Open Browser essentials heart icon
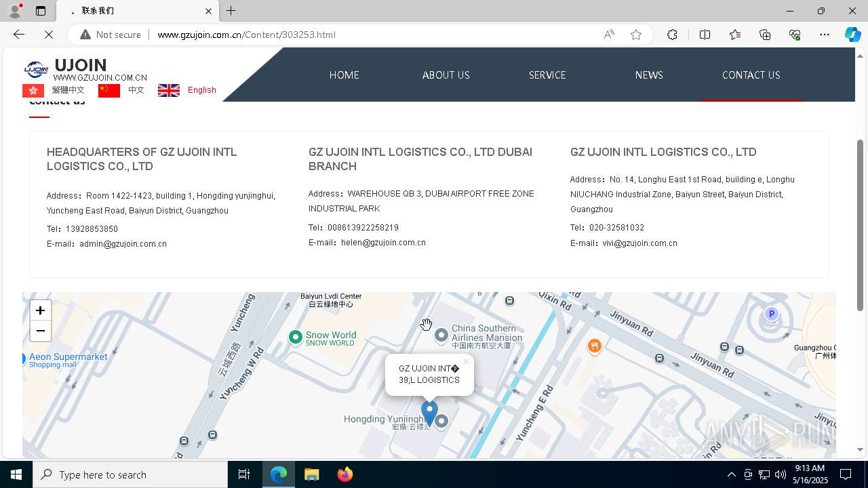This screenshot has height=488, width=868. (x=795, y=35)
